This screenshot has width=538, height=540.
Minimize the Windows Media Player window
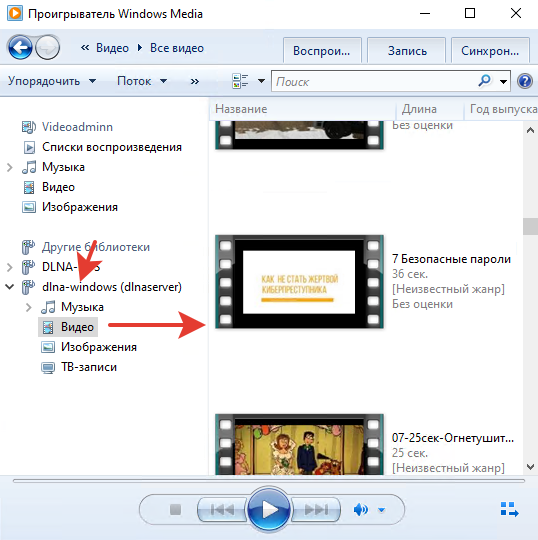tap(425, 13)
